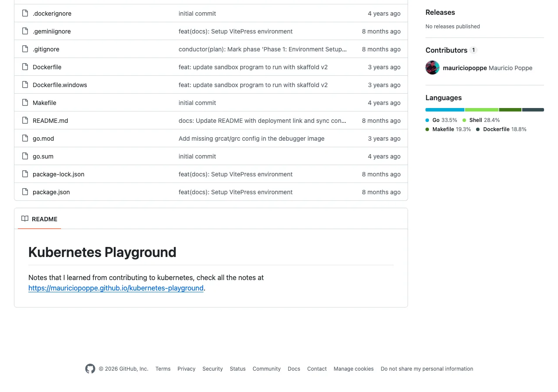Open commit 'conductor(plan): Mark phase' message
The width and height of the screenshot is (558, 392).
[263, 49]
